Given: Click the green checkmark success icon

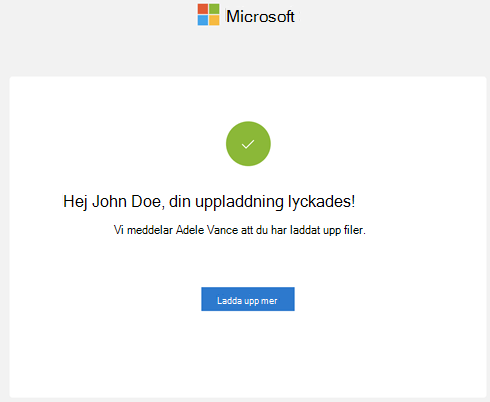Looking at the screenshot, I should click(248, 144).
